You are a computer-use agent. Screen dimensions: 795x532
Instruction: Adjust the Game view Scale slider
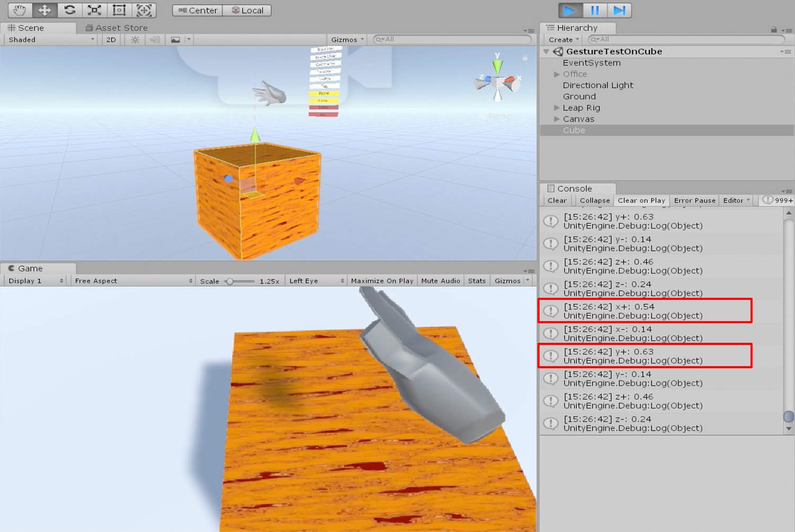[x=230, y=281]
